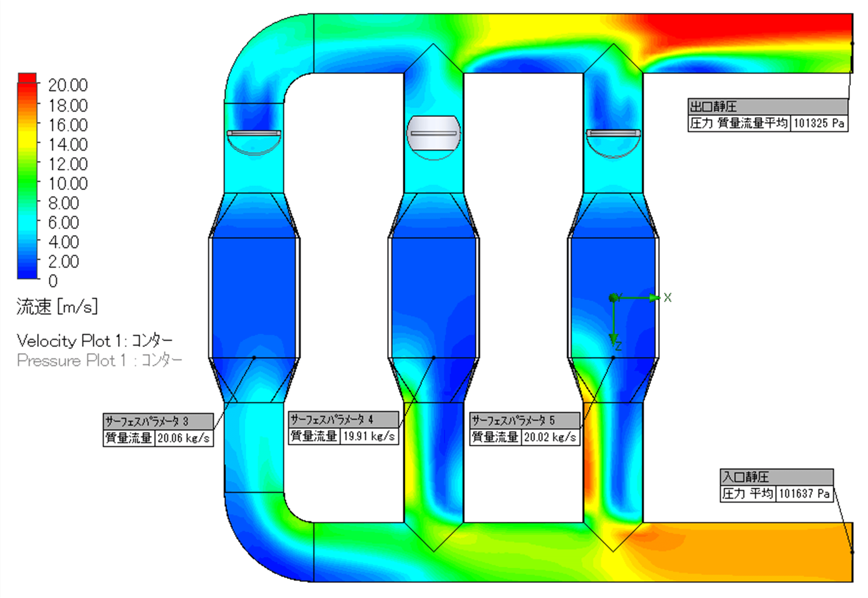The height and width of the screenshot is (598, 868).
Task: Select the 19.91 kg/s mass flow value
Action: tap(369, 436)
